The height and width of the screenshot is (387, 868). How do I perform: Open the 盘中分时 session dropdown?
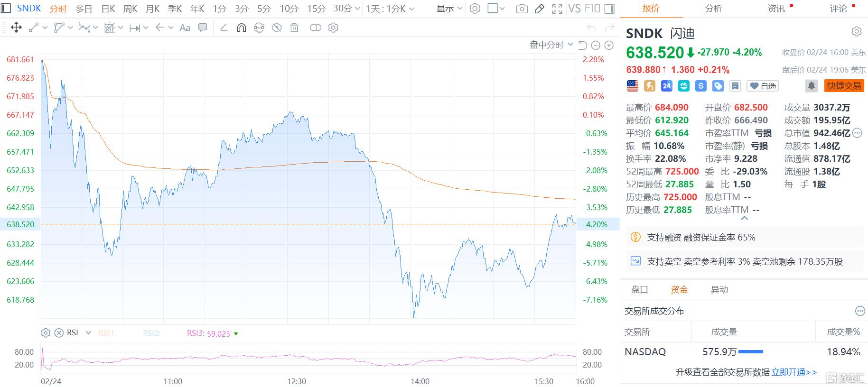click(x=551, y=46)
